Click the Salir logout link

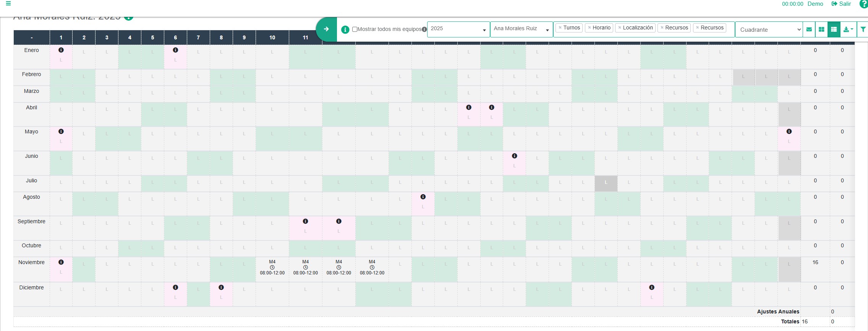pyautogui.click(x=841, y=4)
